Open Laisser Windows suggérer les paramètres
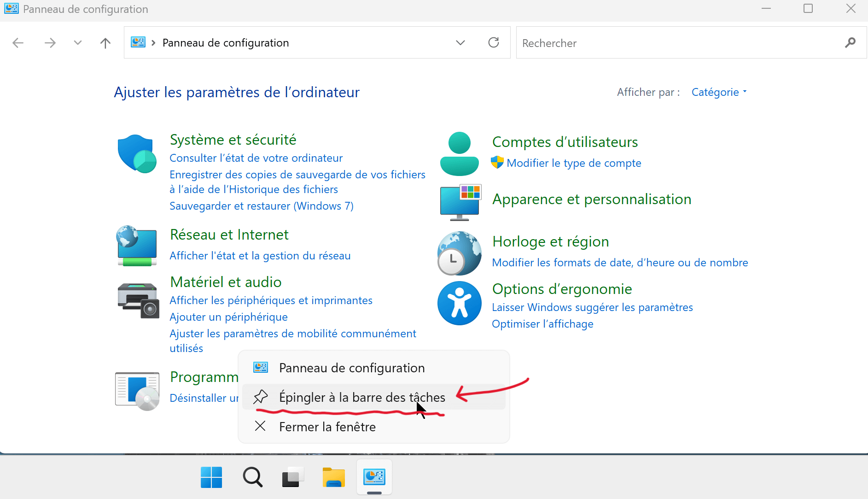This screenshot has width=868, height=499. pyautogui.click(x=592, y=307)
